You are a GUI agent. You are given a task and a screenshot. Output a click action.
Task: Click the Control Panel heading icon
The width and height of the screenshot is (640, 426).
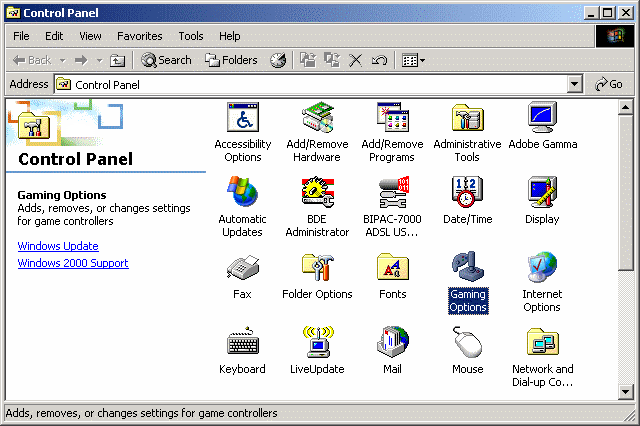pyautogui.click(x=34, y=125)
